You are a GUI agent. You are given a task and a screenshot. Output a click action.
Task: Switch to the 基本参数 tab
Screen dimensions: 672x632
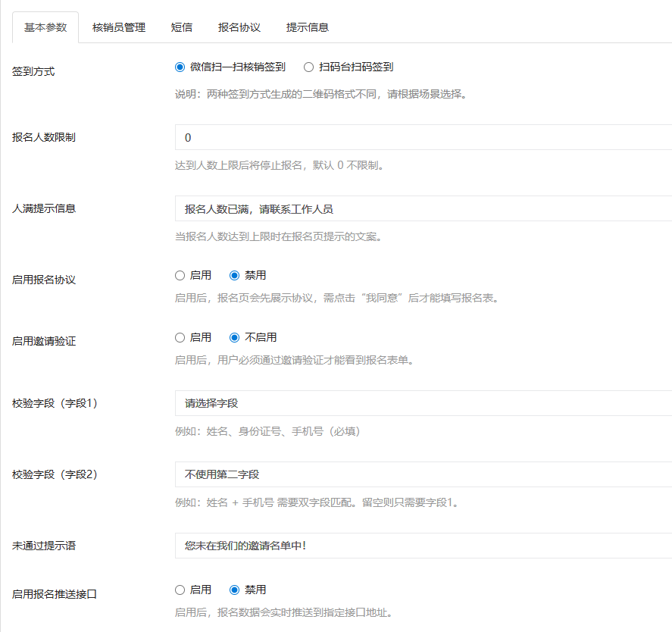45,27
